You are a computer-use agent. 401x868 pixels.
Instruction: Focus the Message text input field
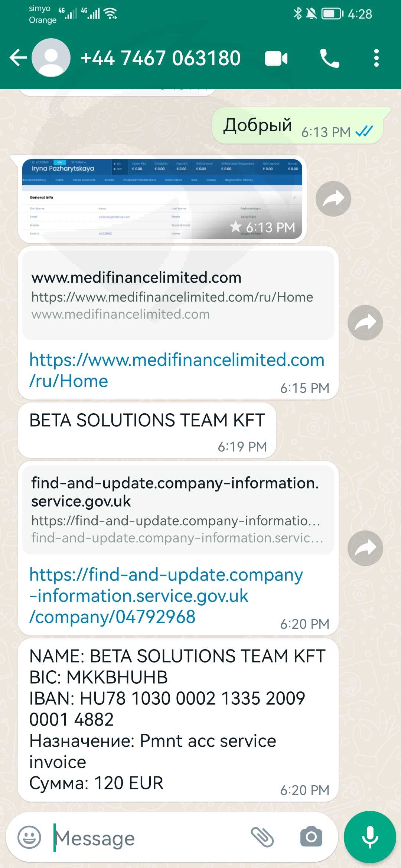point(149,838)
